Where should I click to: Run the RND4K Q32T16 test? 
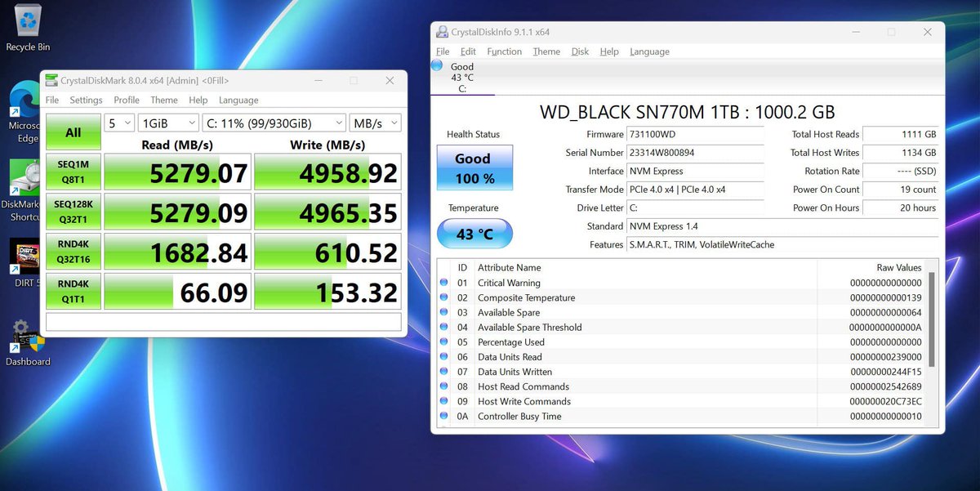tap(73, 252)
